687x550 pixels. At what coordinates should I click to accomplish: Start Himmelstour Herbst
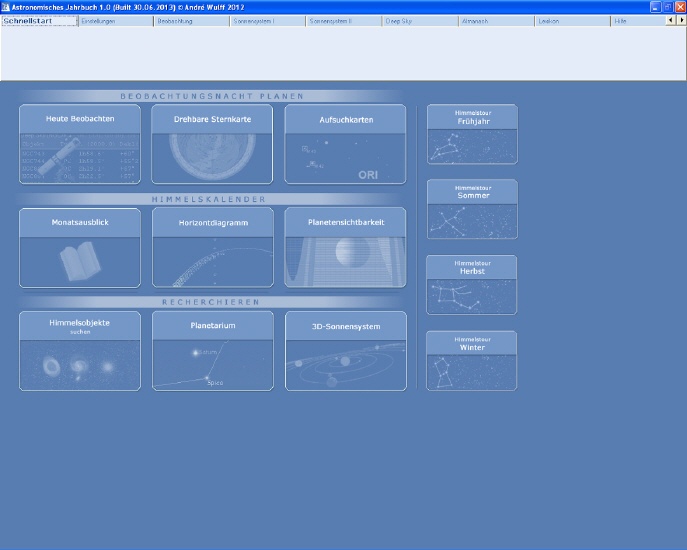pos(472,285)
